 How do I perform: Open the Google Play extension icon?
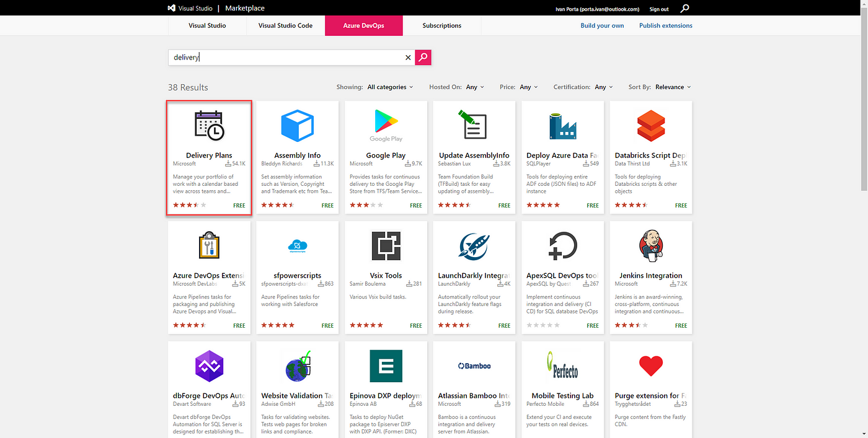point(386,126)
